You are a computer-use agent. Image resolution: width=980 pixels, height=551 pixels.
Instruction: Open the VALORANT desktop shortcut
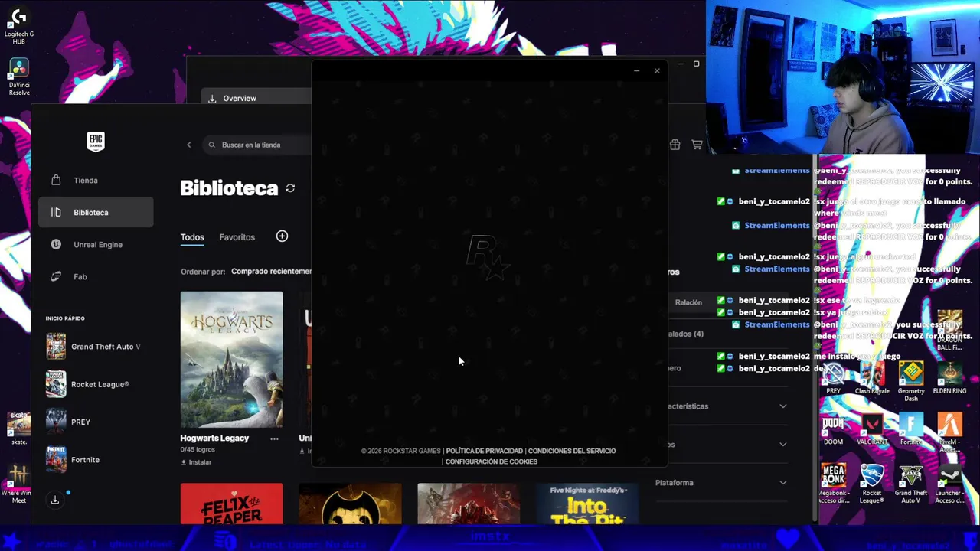tap(872, 429)
